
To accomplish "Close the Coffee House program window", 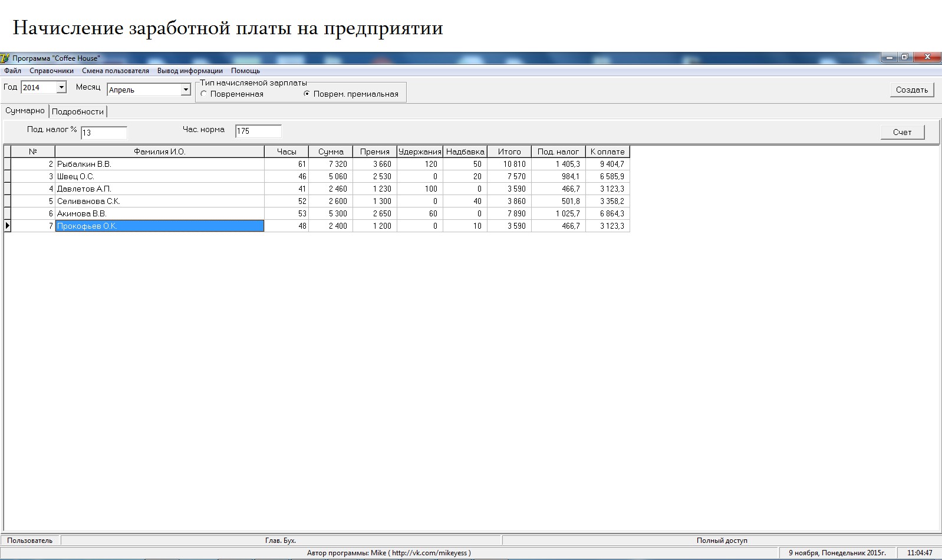I will click(x=927, y=57).
